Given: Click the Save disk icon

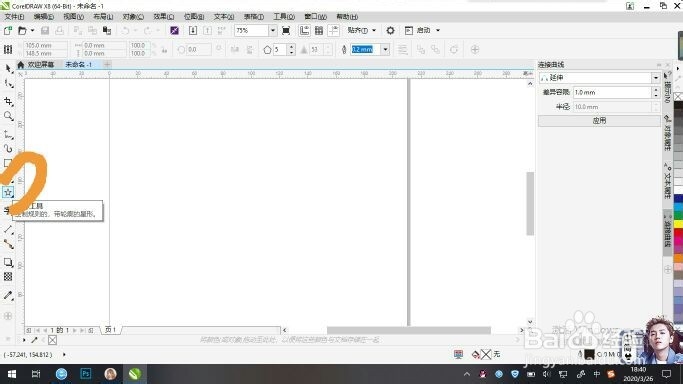Looking at the screenshot, I should coord(45,30).
